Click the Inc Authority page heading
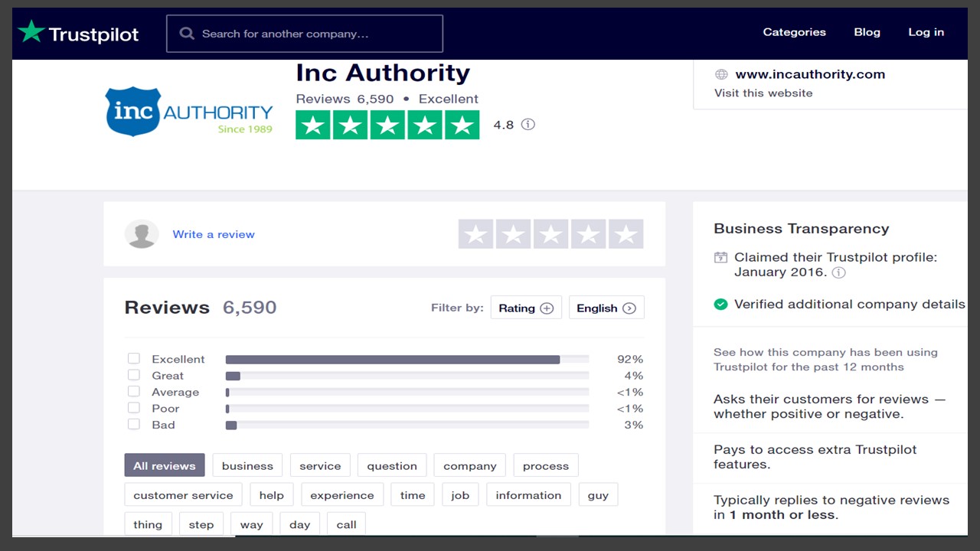Screen dimensions: 980x551 pyautogui.click(x=383, y=73)
